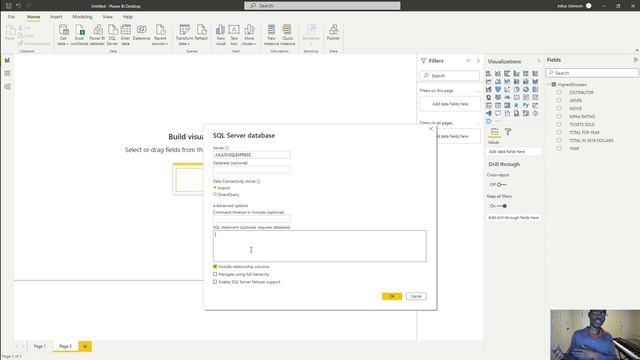Image resolution: width=640 pixels, height=360 pixels.
Task: Open the Get data ribbon button
Action: pos(63,34)
